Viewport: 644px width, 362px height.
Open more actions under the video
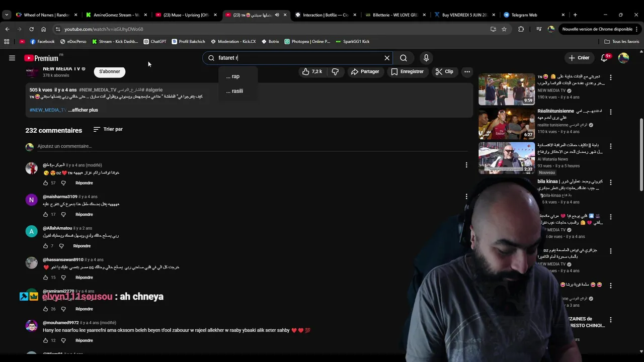pos(467,71)
